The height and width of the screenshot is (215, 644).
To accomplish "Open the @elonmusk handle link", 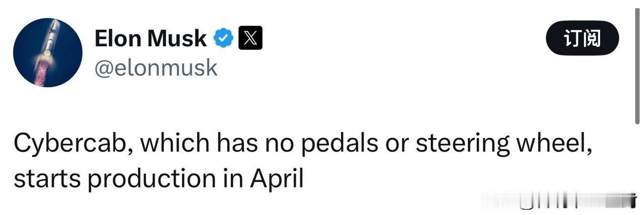I will tap(156, 67).
